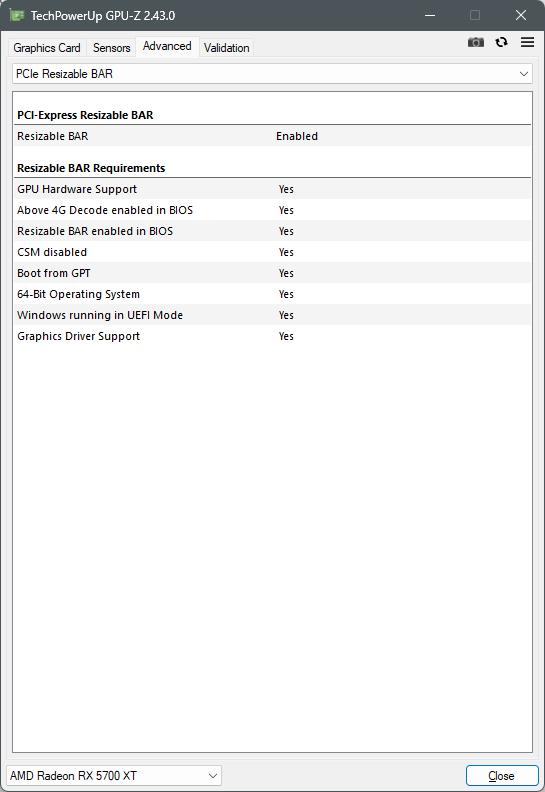The width and height of the screenshot is (545, 792).
Task: Open the Sensors tab
Action: (x=112, y=48)
